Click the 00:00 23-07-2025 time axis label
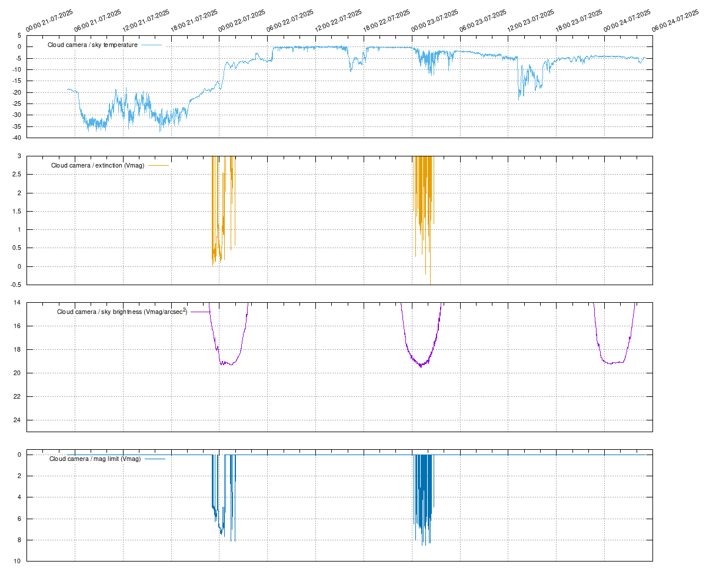This screenshot has width=706, height=588. point(434,21)
